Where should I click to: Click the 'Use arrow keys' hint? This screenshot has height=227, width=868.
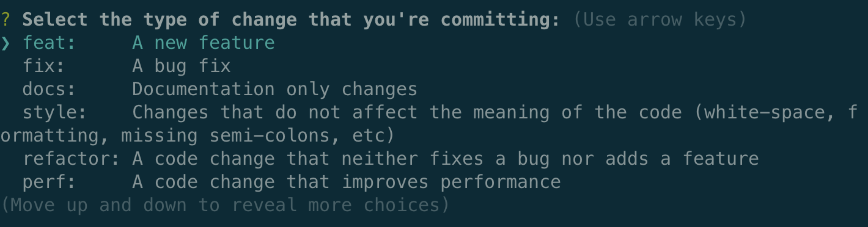660,20
